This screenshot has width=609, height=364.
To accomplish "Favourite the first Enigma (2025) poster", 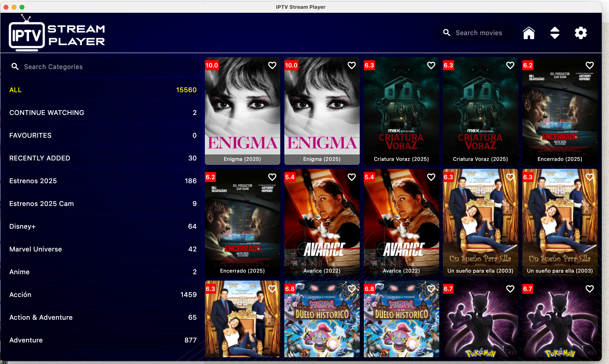I will click(272, 65).
